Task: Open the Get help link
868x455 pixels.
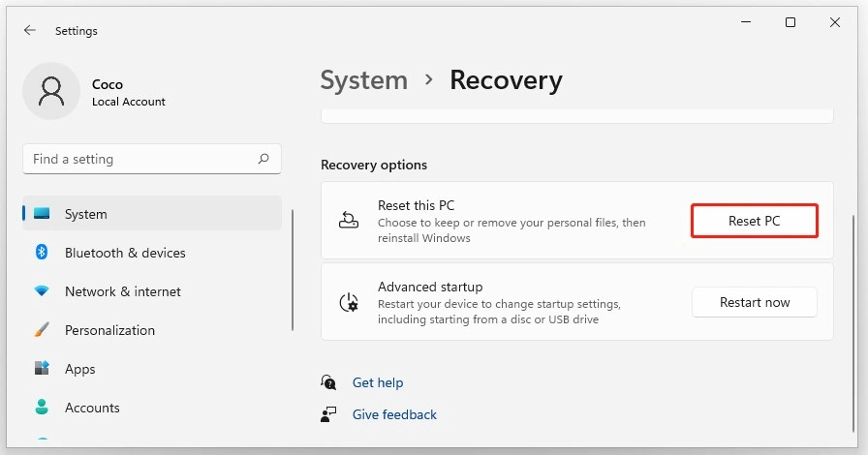Action: 378,382
